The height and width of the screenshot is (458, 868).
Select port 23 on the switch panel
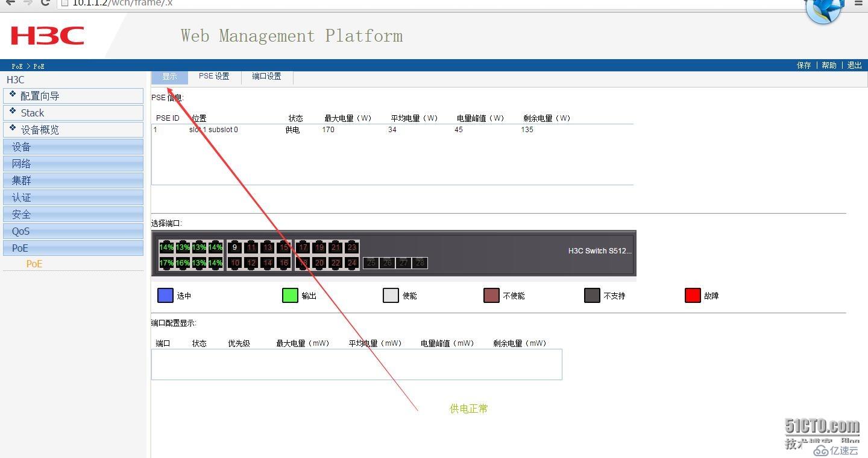[352, 247]
